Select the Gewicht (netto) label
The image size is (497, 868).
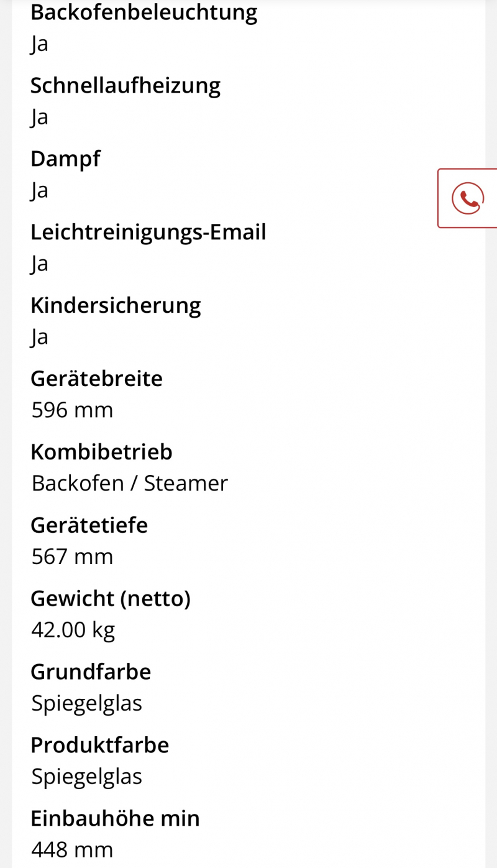[x=110, y=599]
